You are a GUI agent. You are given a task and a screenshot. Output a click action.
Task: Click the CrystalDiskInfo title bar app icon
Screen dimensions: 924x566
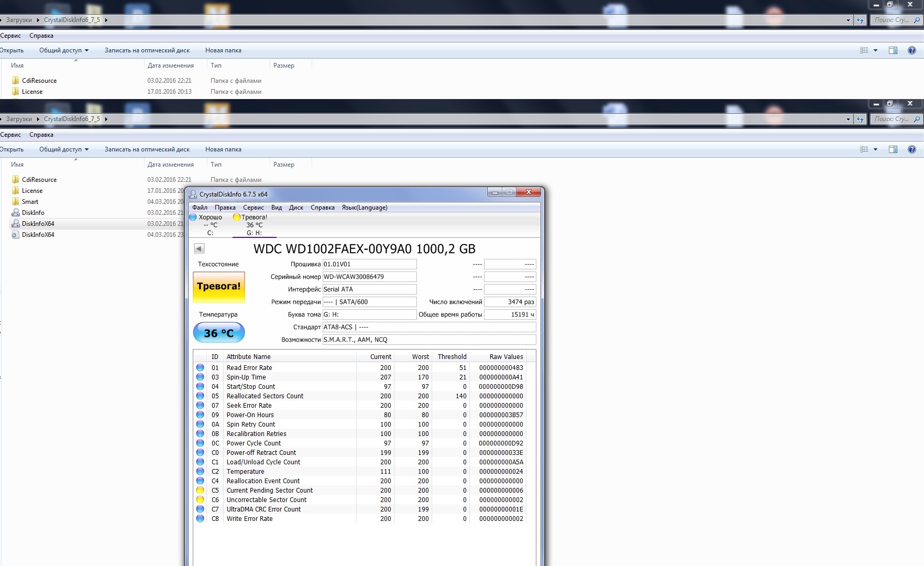click(x=193, y=194)
